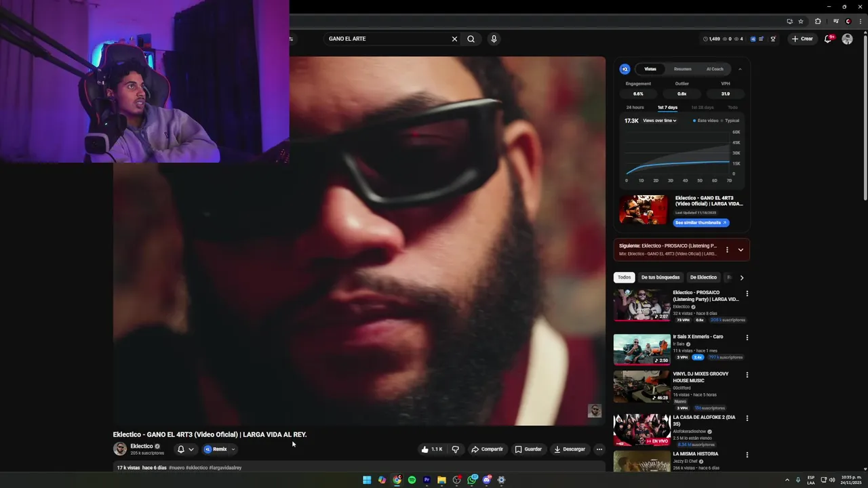The width and height of the screenshot is (868, 488).
Task: Open File Explorer from the taskbar
Action: pos(441,480)
